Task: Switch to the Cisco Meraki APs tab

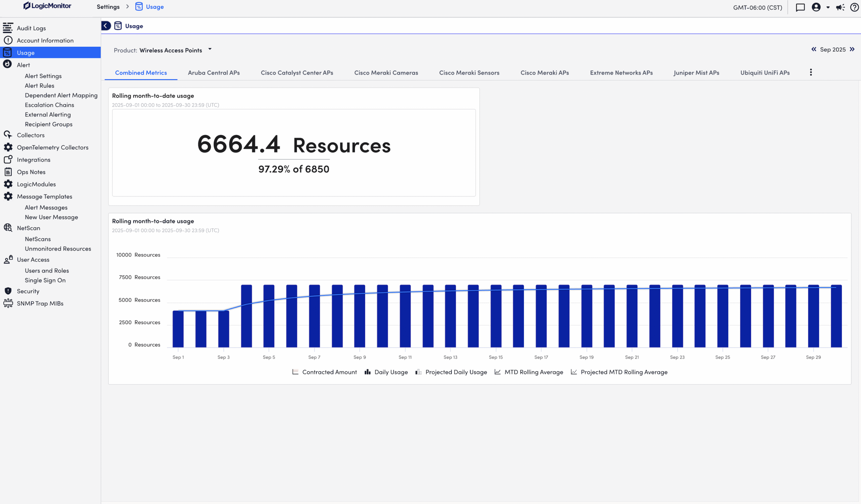Action: [544, 73]
